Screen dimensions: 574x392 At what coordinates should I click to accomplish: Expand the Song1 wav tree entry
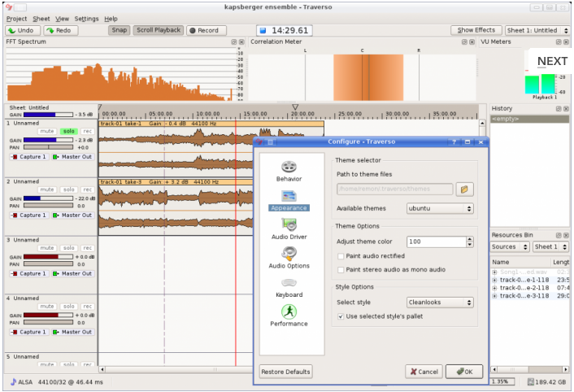[494, 272]
